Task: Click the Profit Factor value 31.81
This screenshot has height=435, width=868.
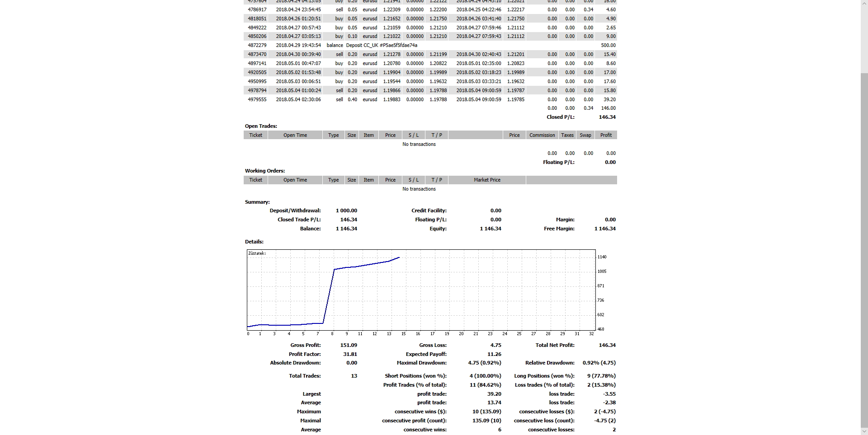Action: pyautogui.click(x=350, y=354)
